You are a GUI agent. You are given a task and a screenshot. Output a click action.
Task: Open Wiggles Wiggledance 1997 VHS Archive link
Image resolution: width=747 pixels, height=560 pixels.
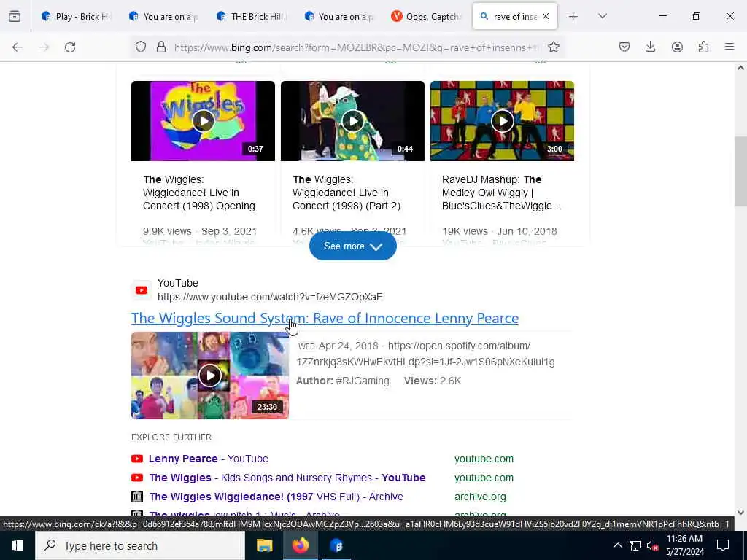(x=276, y=497)
